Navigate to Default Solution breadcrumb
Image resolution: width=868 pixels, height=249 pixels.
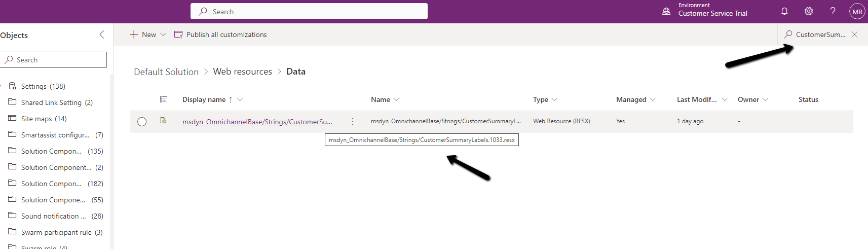pyautogui.click(x=166, y=72)
